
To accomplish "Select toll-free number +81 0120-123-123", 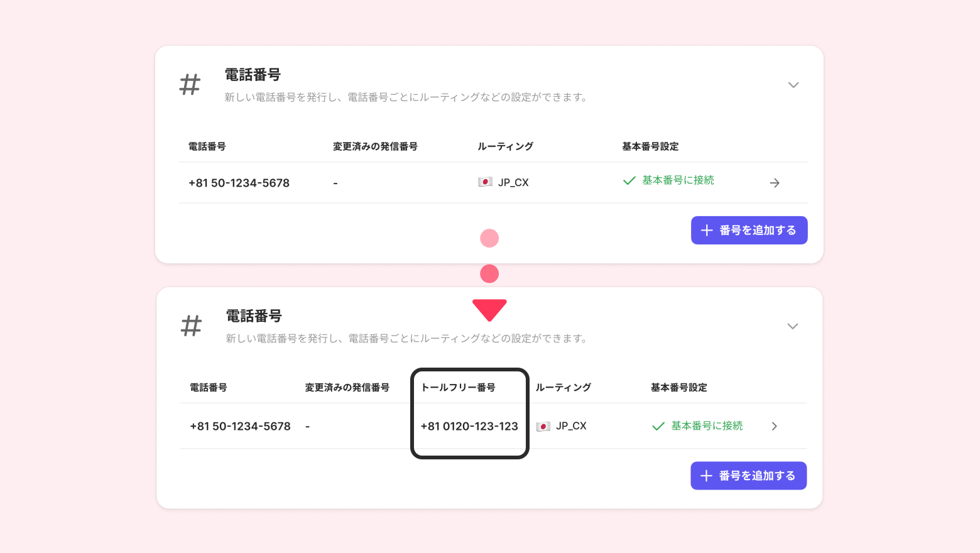I will pyautogui.click(x=469, y=426).
